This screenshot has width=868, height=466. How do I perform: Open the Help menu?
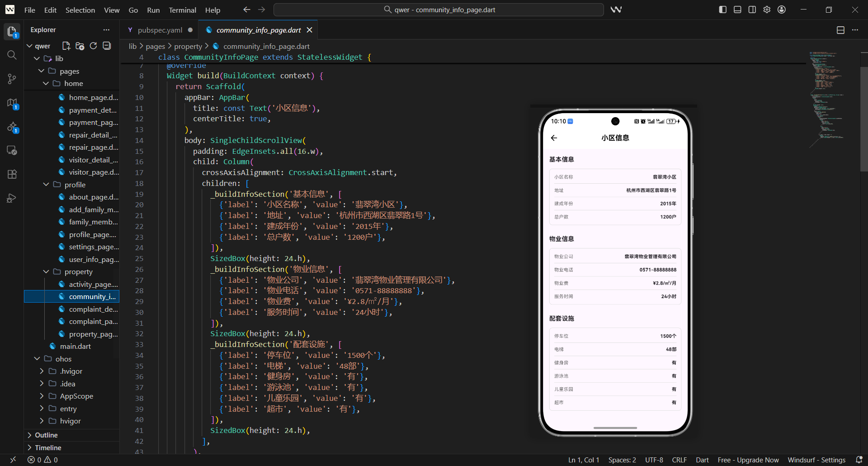(x=212, y=10)
